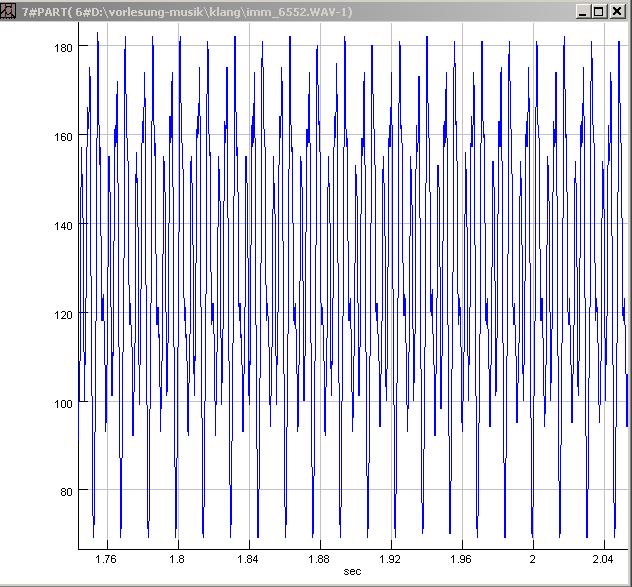
Task: Click the application icon in the title bar
Action: tap(9, 11)
